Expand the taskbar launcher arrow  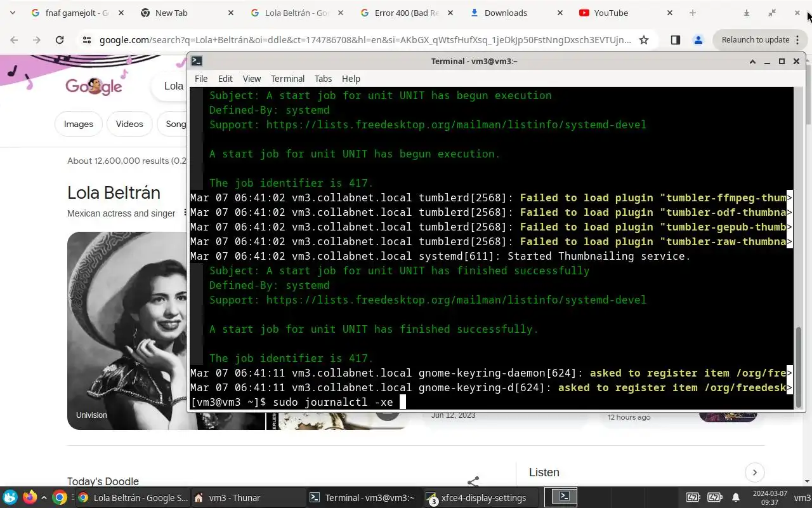pos(44,498)
